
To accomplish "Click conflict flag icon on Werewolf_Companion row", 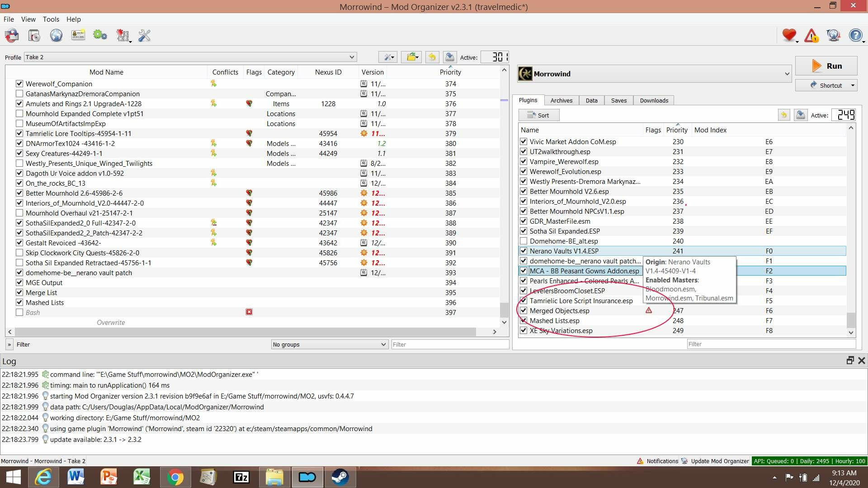I will [x=213, y=84].
